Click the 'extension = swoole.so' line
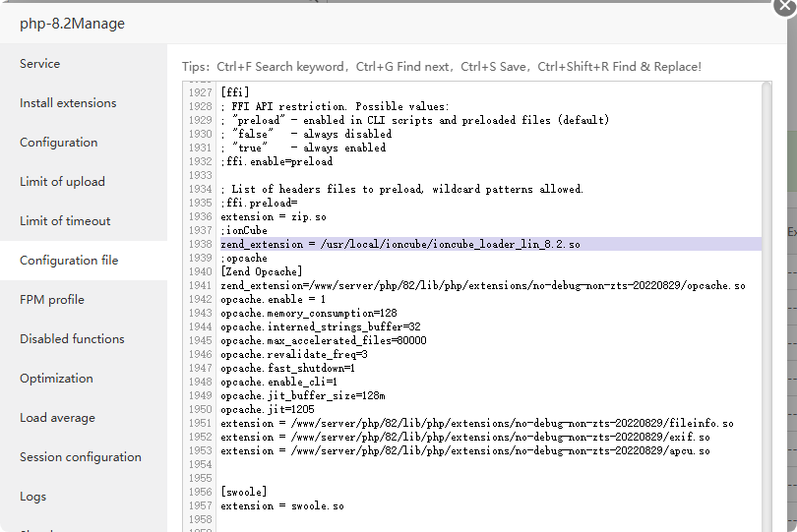The height and width of the screenshot is (532, 797). pos(282,505)
